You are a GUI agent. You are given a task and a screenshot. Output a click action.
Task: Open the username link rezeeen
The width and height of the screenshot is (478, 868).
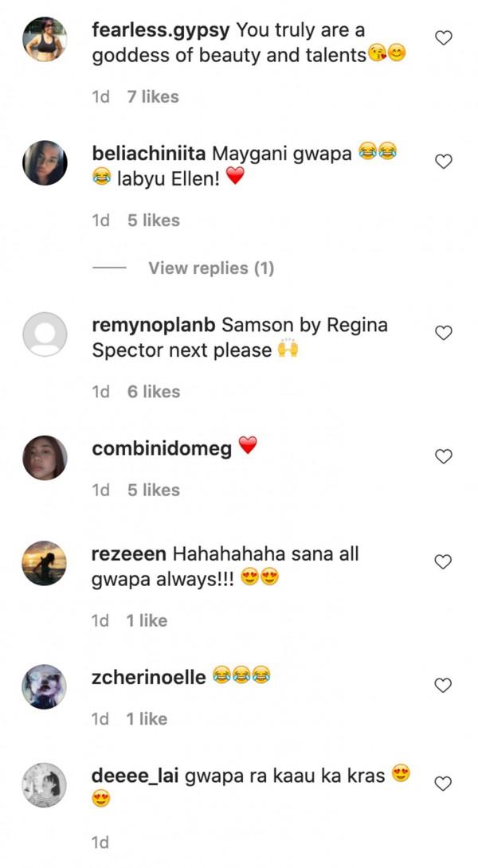[x=129, y=553]
